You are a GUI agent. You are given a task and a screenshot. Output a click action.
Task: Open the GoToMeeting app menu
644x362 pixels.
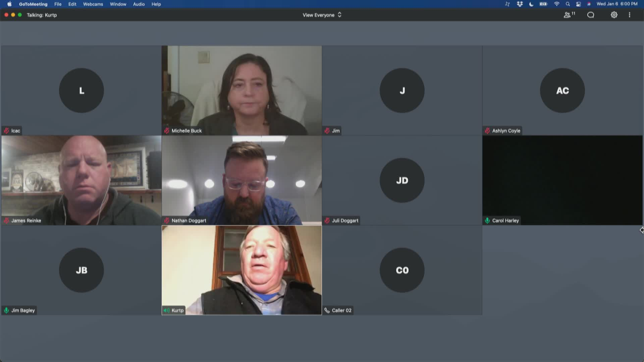tap(33, 4)
